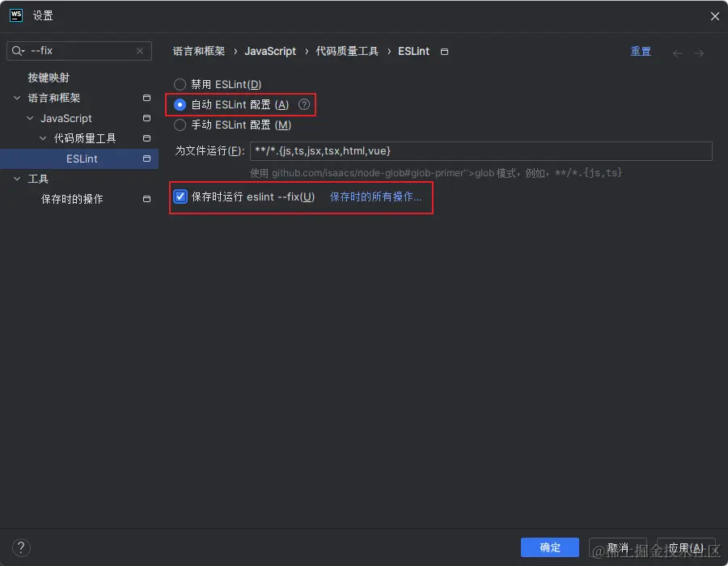
Task: Click project-level icon beside JavaScript tree row
Action: (146, 118)
